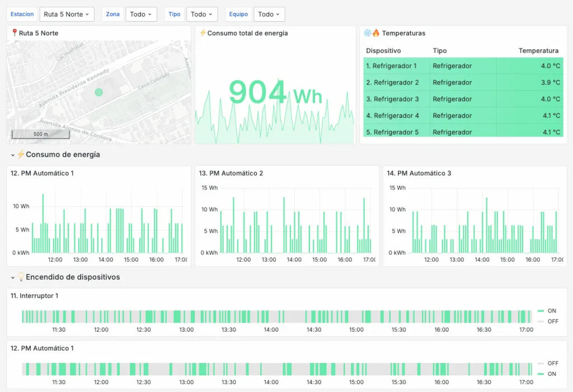Click the Tipo filter label
Image resolution: width=573 pixels, height=392 pixels.
[174, 14]
